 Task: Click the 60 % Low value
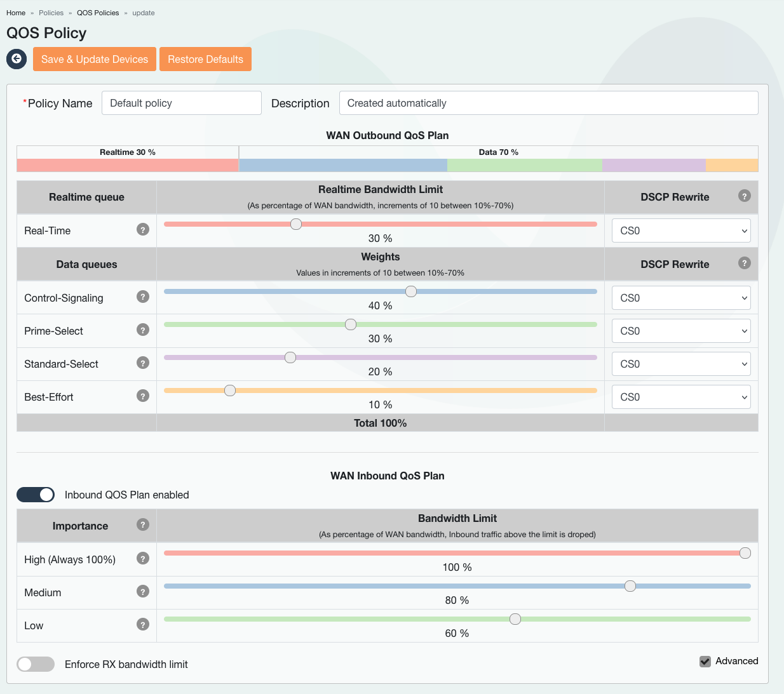pos(457,633)
